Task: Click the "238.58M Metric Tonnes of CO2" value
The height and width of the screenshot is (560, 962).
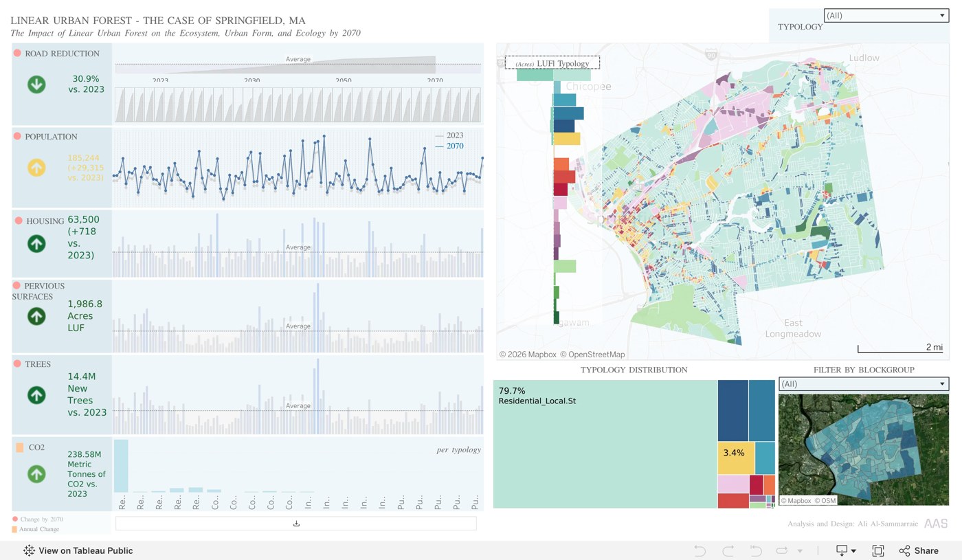Action: point(87,473)
